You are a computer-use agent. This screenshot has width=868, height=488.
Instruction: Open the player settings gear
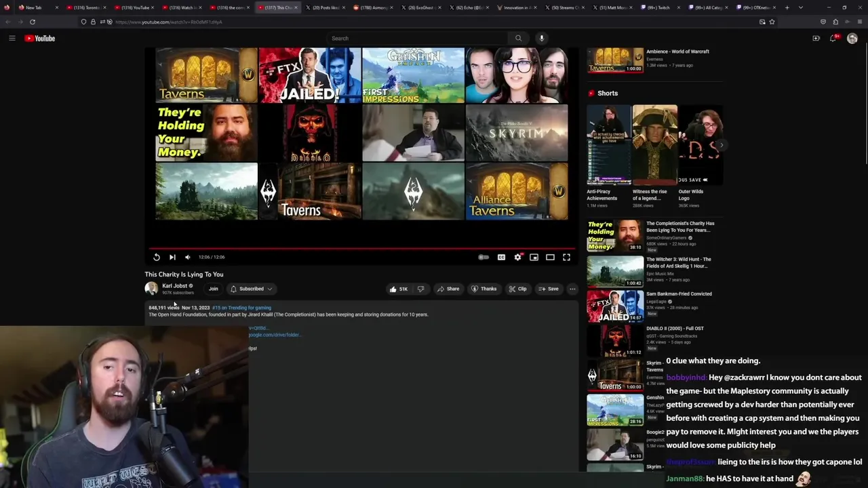click(x=517, y=257)
